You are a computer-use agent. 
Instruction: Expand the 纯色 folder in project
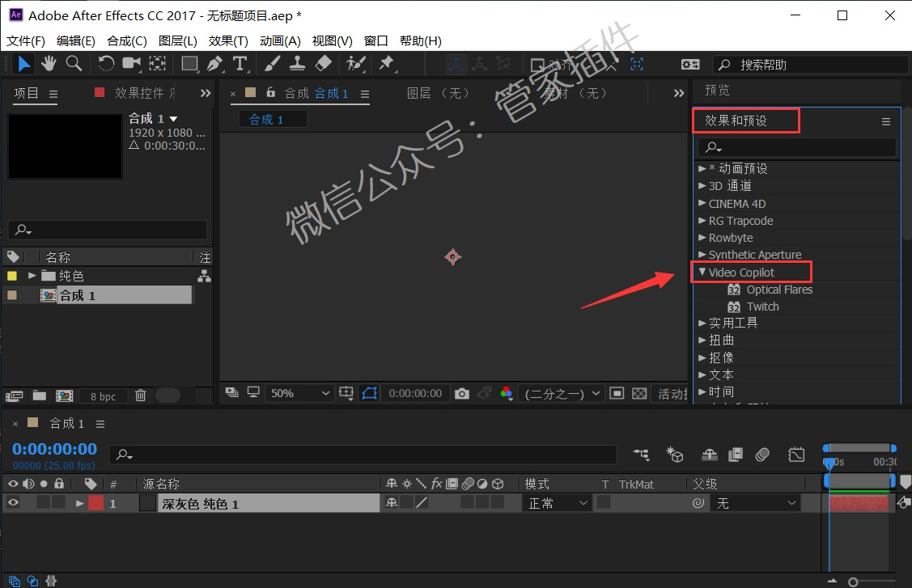point(32,275)
